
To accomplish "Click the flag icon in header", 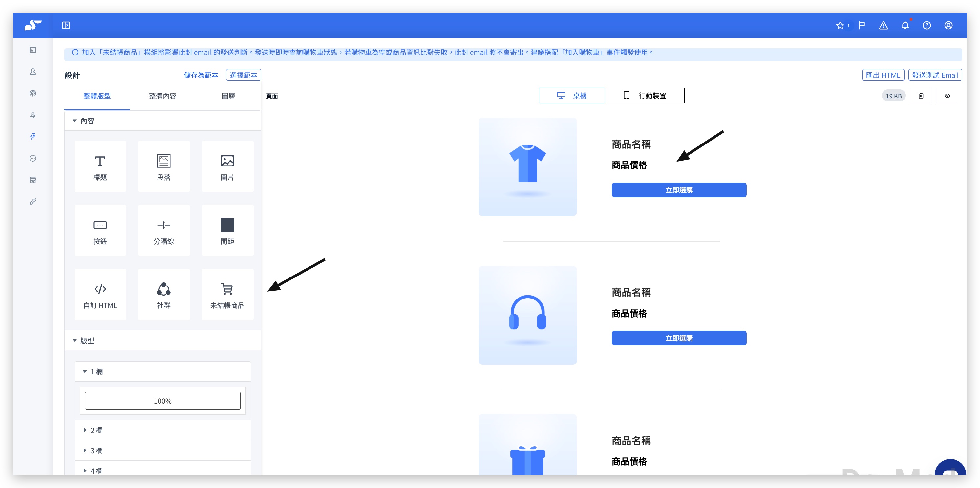I will [862, 26].
